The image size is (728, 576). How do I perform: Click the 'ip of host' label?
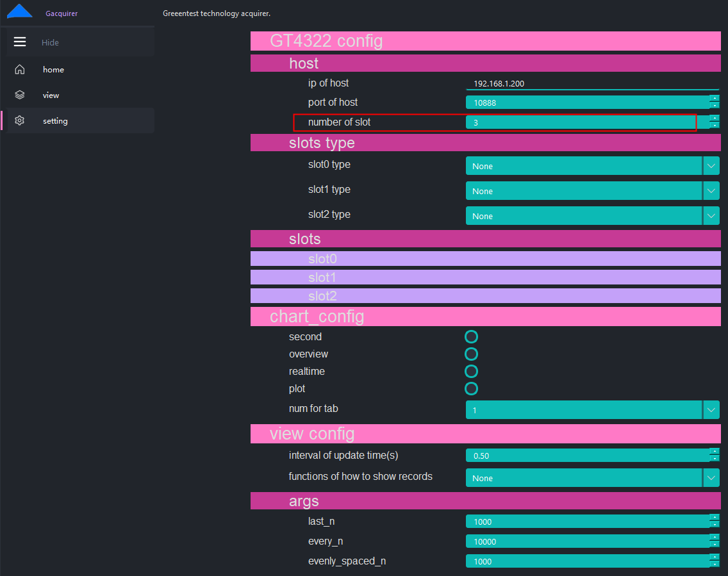pyautogui.click(x=328, y=83)
